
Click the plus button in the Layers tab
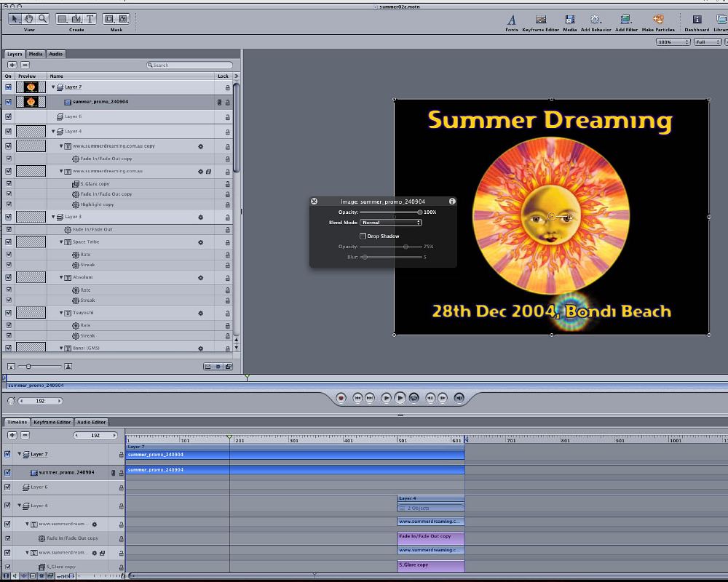[12, 65]
